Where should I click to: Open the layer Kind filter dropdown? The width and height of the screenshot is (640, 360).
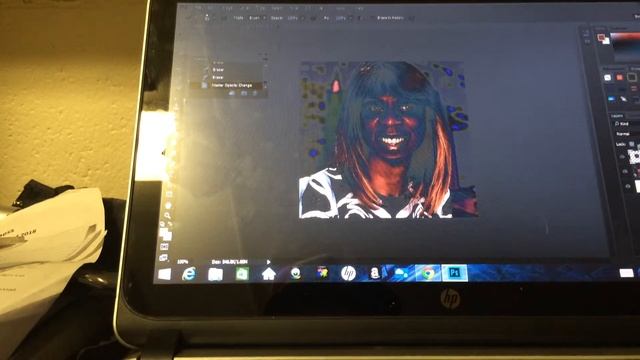click(x=624, y=123)
